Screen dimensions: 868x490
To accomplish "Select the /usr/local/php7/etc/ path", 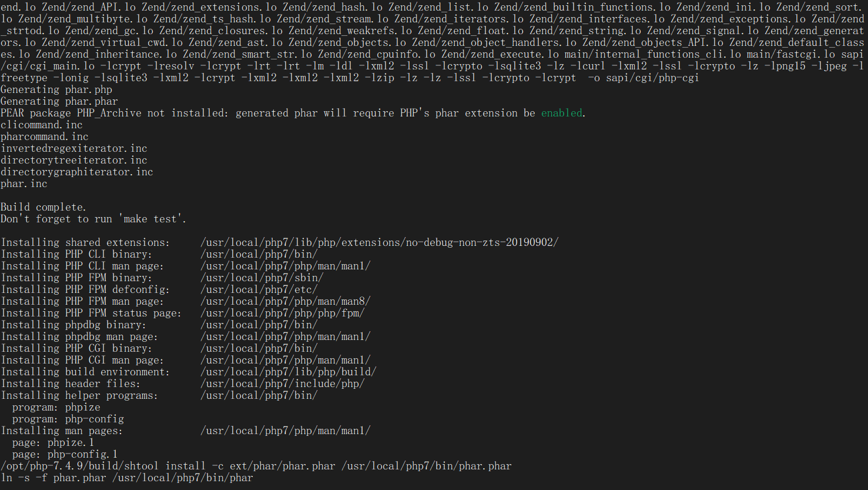I will 259,289.
